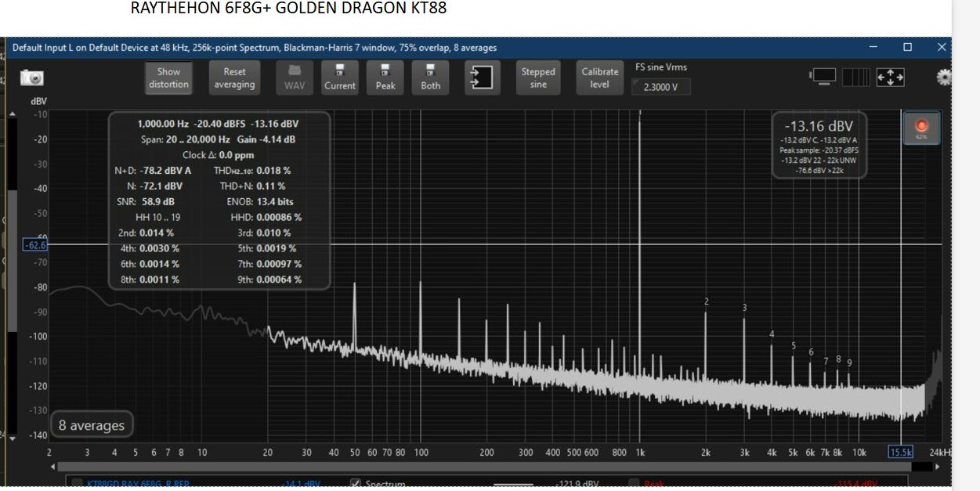Click the THD+N 0.11 % value
The width and height of the screenshot is (980, 491).
tap(271, 186)
